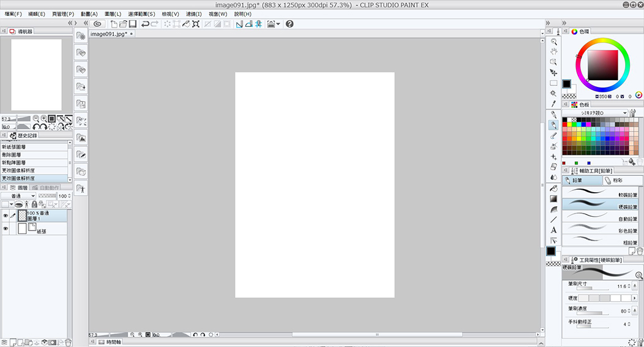Screen dimensions: 644x347
Task: Select the 軟碳鉛筆 brush preset
Action: point(600,192)
